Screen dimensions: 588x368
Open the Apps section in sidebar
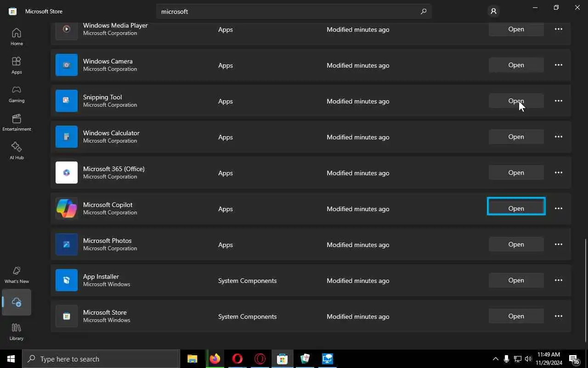pos(17,65)
